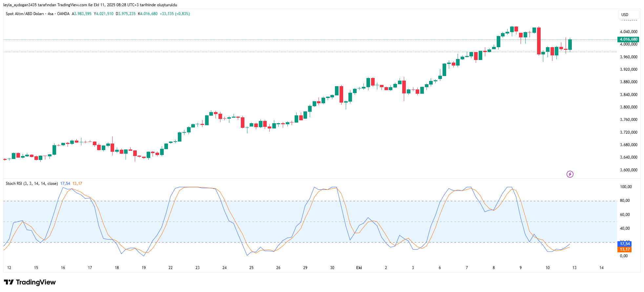Click the +33,135 (+0,83%) change value
This screenshot has height=292, width=644.
click(x=175, y=14)
